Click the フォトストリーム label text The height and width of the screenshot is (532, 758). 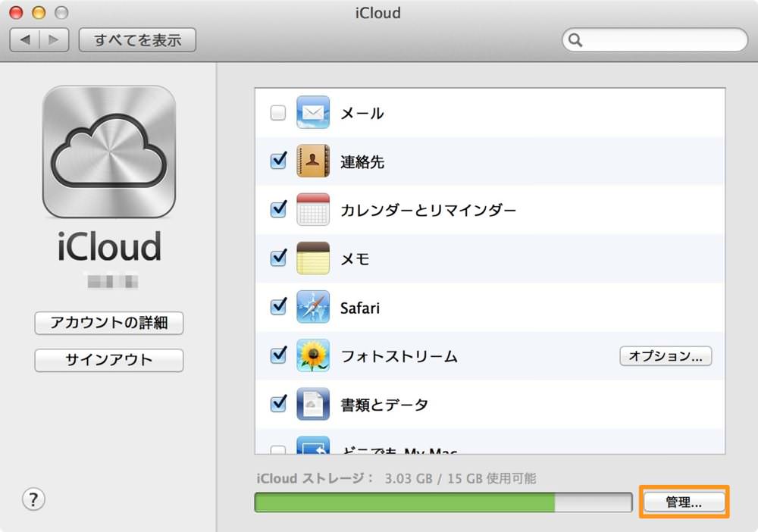[399, 356]
